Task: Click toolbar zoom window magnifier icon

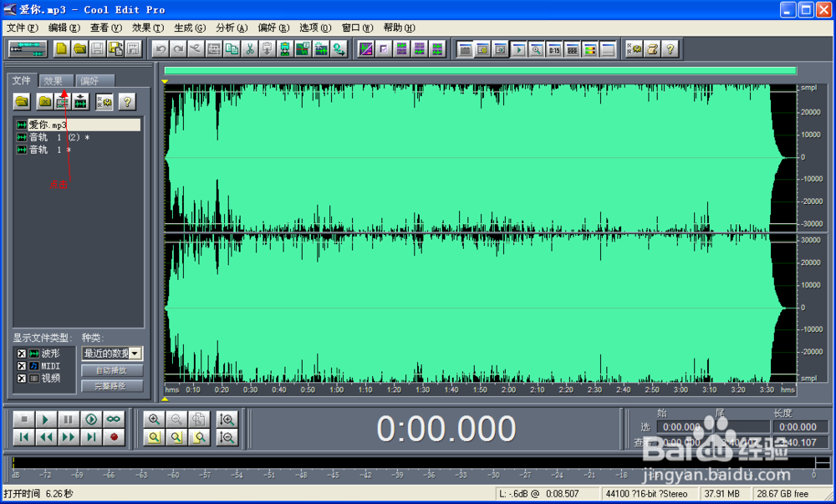Action: pyautogui.click(x=537, y=49)
